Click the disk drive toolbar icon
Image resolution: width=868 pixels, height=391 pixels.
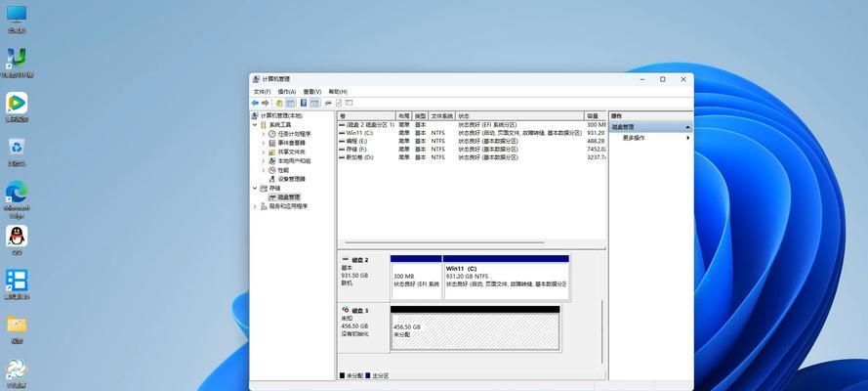[328, 103]
